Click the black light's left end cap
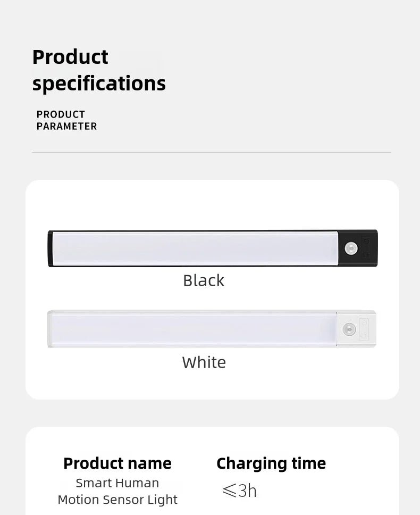The image size is (420, 515). 50,248
